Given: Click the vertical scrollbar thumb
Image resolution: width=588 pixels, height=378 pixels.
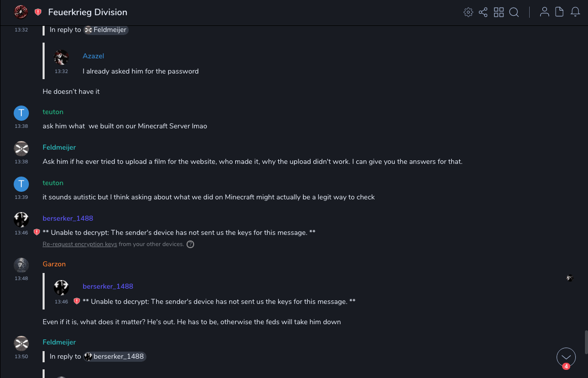Looking at the screenshot, I should click(586, 342).
